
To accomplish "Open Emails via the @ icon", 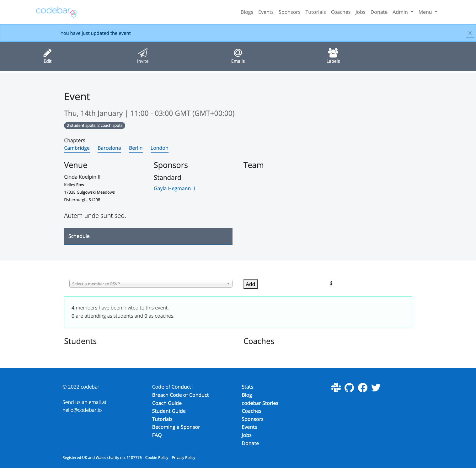I will click(x=238, y=56).
